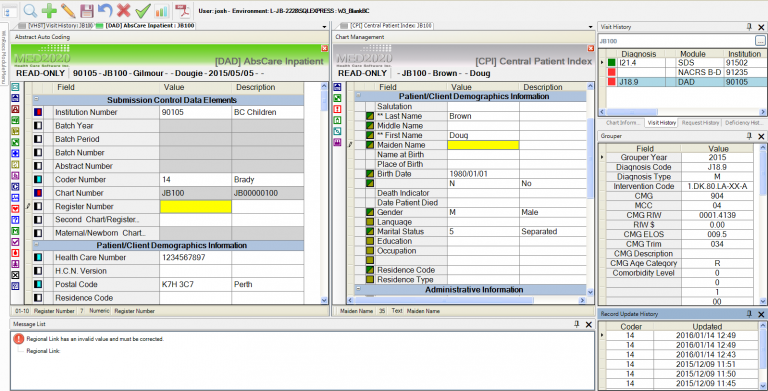Open tab list dropdown for DAD pane
Image resolution: width=768 pixels, height=391 pixels.
pos(324,26)
